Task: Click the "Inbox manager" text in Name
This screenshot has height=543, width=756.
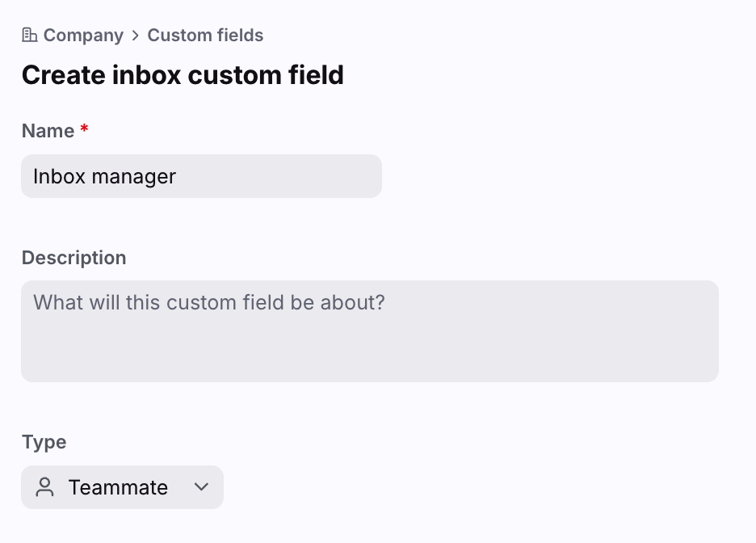Action: [104, 176]
